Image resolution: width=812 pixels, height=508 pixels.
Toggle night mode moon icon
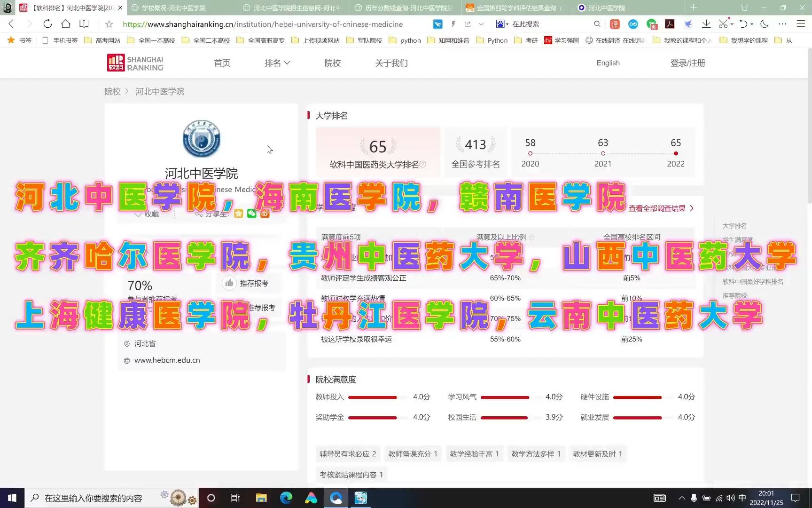coord(765,24)
